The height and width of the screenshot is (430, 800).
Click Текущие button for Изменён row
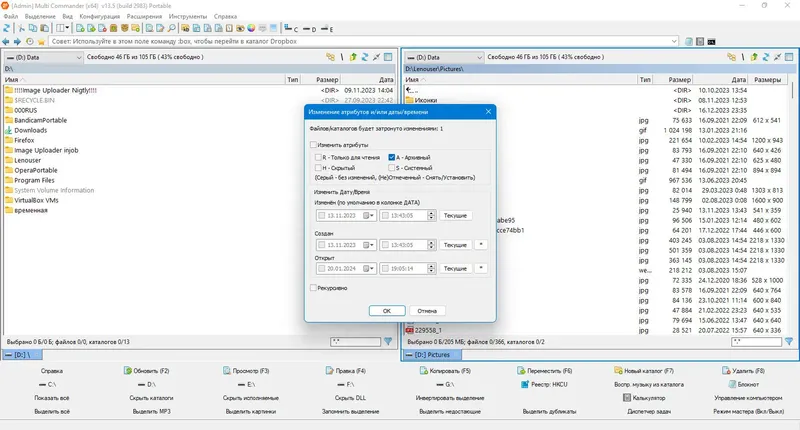[x=455, y=216]
